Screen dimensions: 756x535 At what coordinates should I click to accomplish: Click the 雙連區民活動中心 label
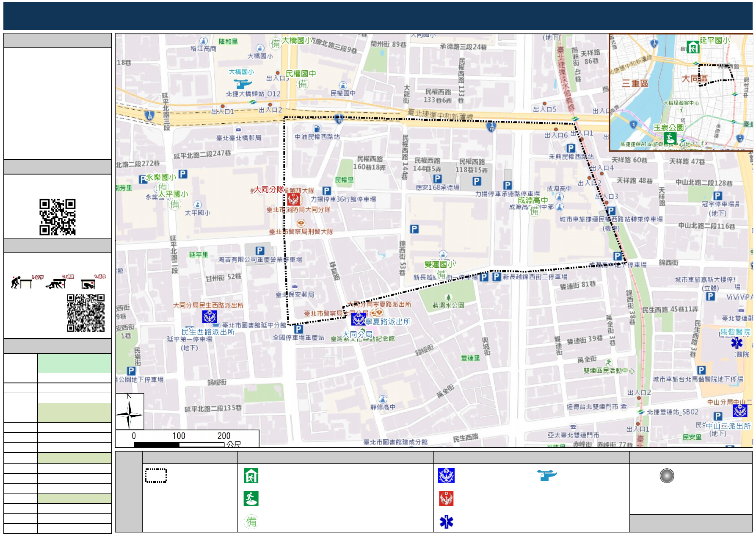tap(609, 371)
